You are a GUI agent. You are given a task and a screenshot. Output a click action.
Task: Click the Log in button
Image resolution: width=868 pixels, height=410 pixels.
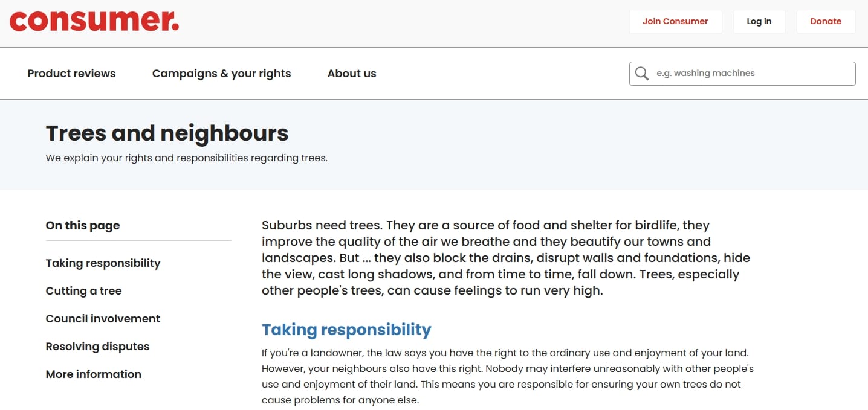pyautogui.click(x=759, y=21)
